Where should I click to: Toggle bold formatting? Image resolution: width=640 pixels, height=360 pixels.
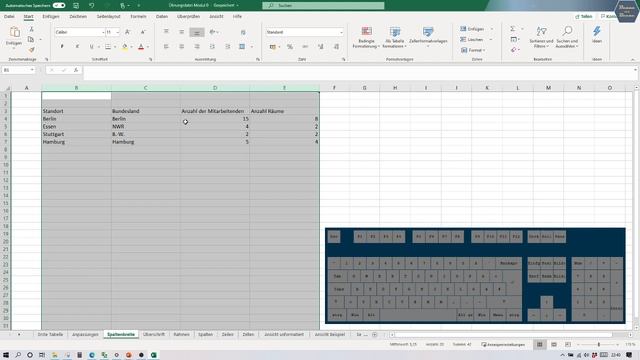(x=62, y=47)
